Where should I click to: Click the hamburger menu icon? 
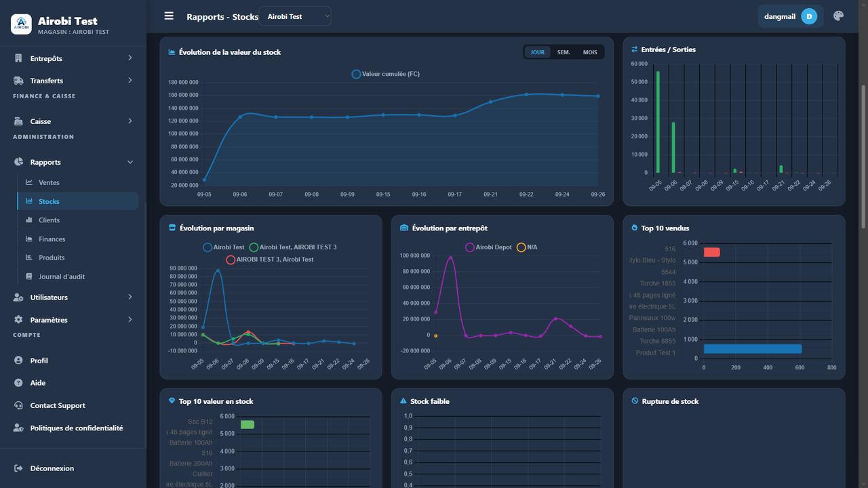(169, 16)
